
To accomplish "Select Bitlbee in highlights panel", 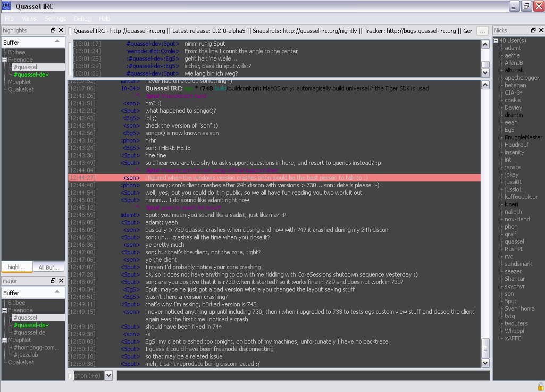I will (16, 52).
